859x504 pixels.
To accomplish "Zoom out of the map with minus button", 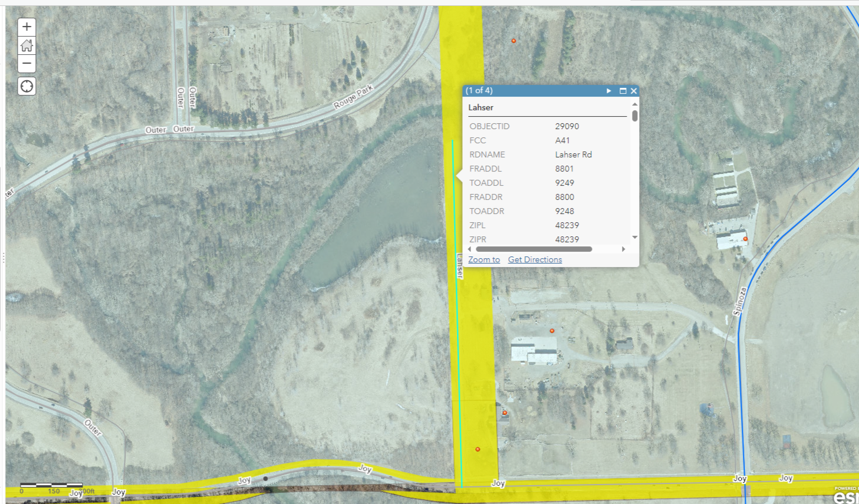I will coord(27,64).
